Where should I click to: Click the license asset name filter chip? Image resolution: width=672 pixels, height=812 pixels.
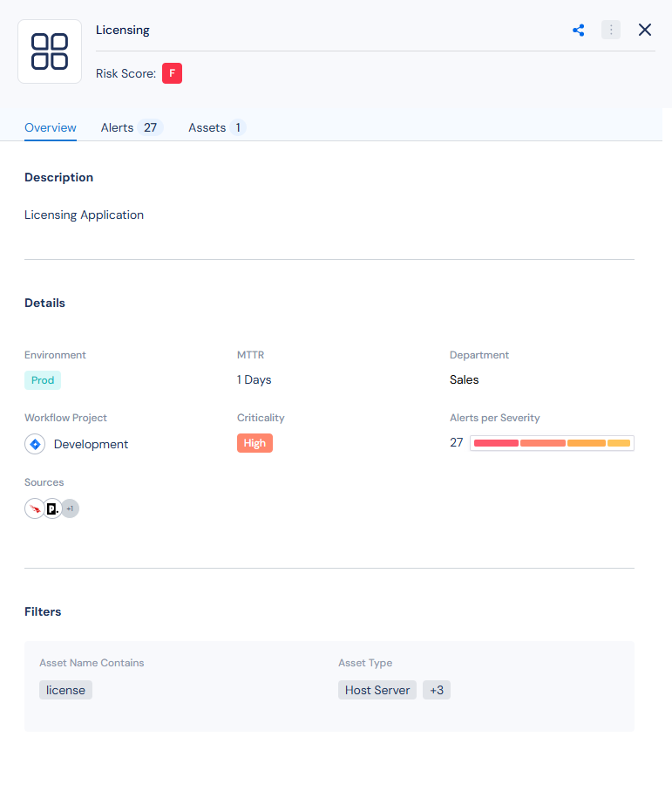coord(65,690)
